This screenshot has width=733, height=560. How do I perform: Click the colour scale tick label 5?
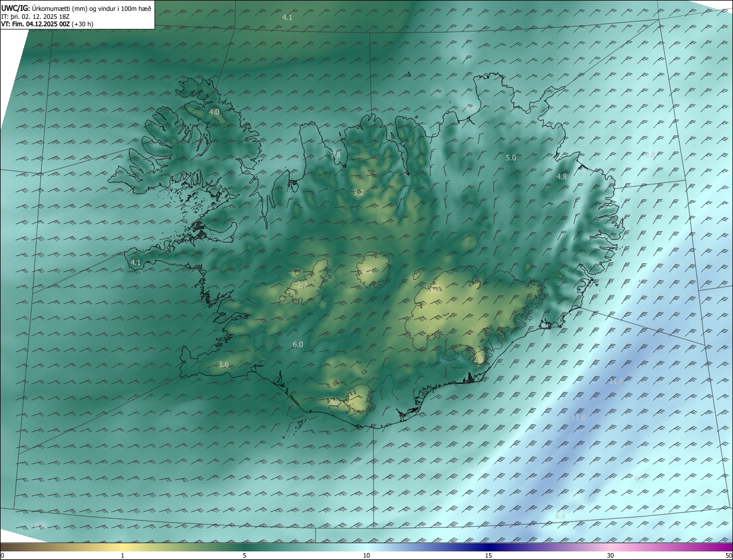(245, 555)
